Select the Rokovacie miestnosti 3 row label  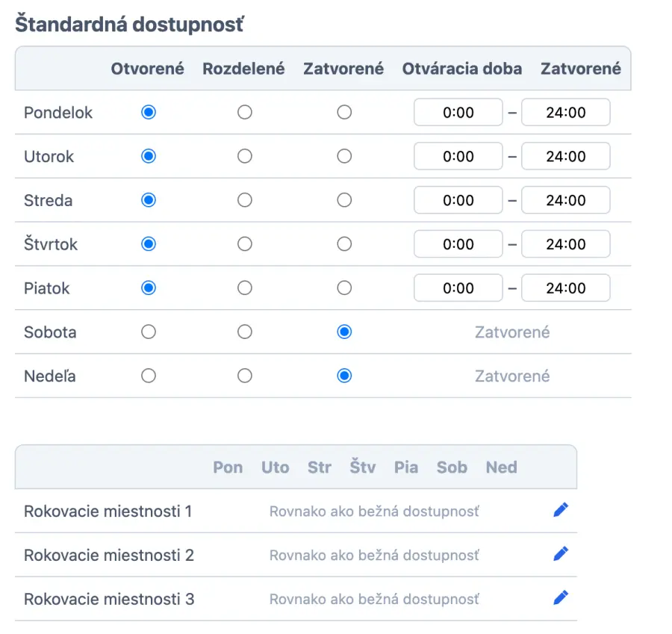pyautogui.click(x=109, y=599)
